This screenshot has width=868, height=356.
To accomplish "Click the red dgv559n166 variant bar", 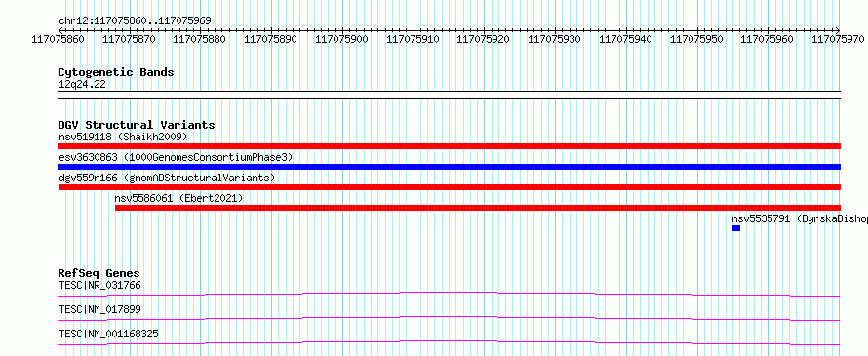I will 449,187.
